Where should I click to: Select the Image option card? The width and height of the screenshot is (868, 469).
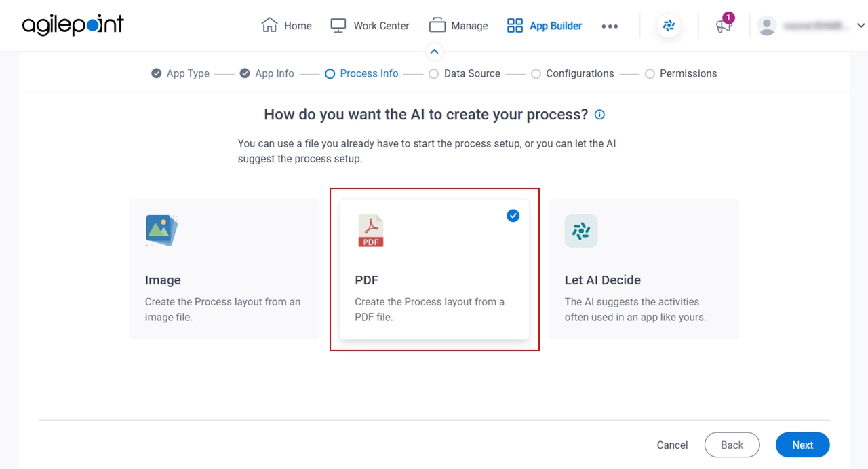click(x=224, y=269)
